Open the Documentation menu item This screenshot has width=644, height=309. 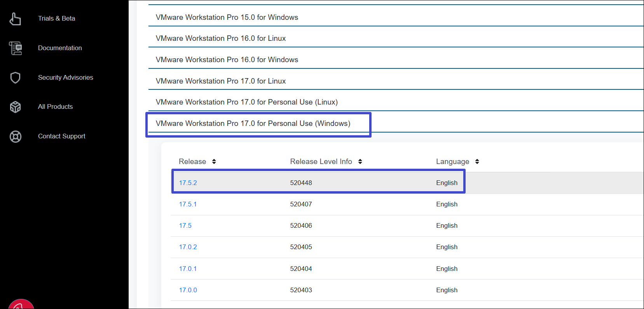point(60,48)
